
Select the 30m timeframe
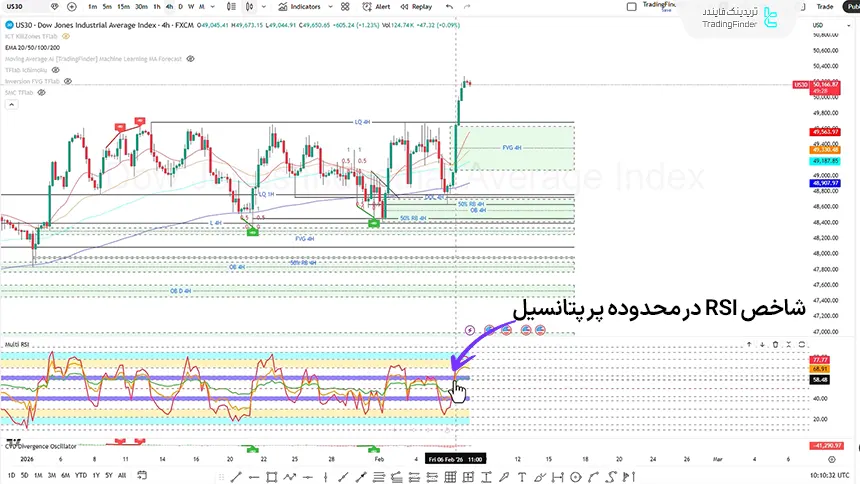coord(141,7)
